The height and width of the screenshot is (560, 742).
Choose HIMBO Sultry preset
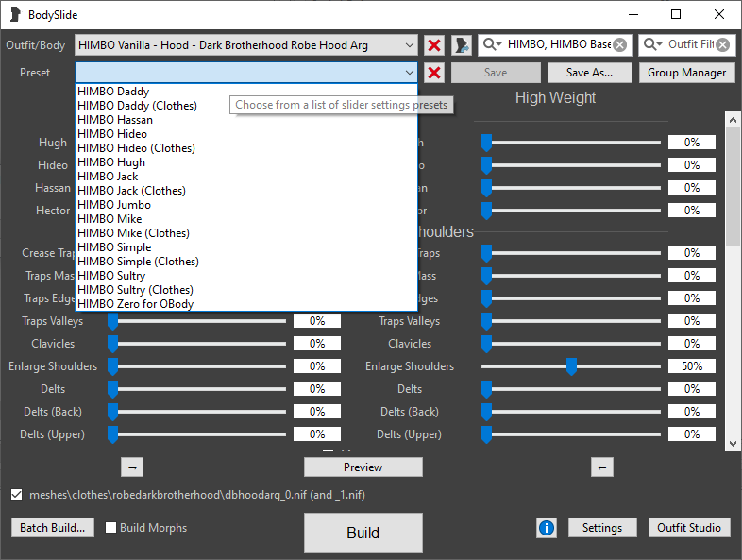point(246,276)
